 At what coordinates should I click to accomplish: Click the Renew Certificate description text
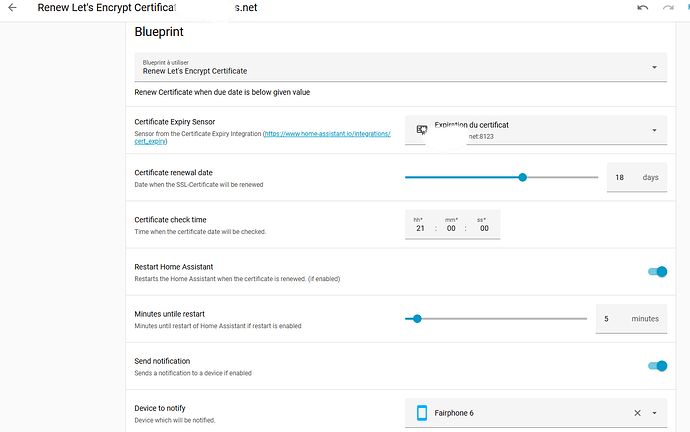coord(222,92)
